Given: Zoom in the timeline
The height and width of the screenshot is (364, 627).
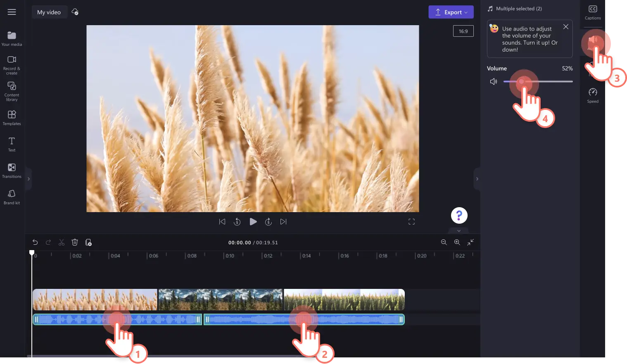Looking at the screenshot, I should click(457, 242).
